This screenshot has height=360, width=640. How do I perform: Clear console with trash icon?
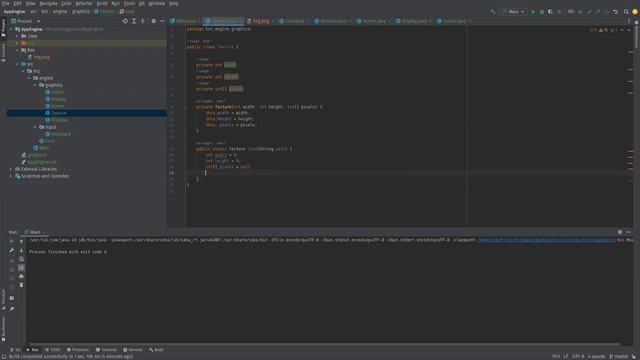[x=21, y=285]
